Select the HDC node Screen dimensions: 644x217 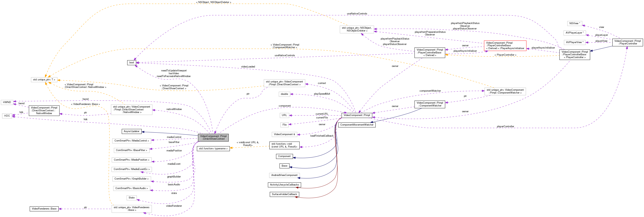7,116
